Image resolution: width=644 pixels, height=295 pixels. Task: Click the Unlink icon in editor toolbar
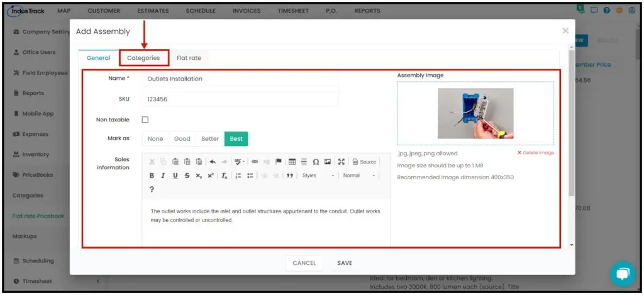266,162
